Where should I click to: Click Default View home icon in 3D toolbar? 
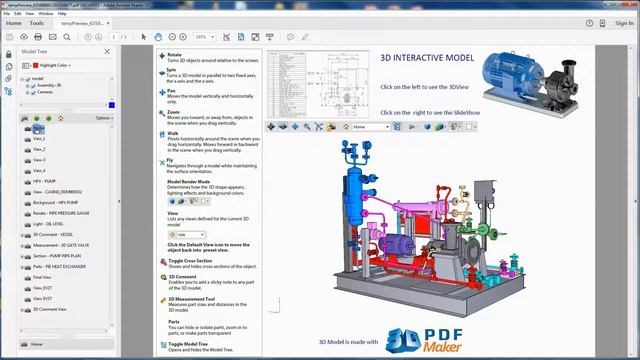tap(346, 127)
